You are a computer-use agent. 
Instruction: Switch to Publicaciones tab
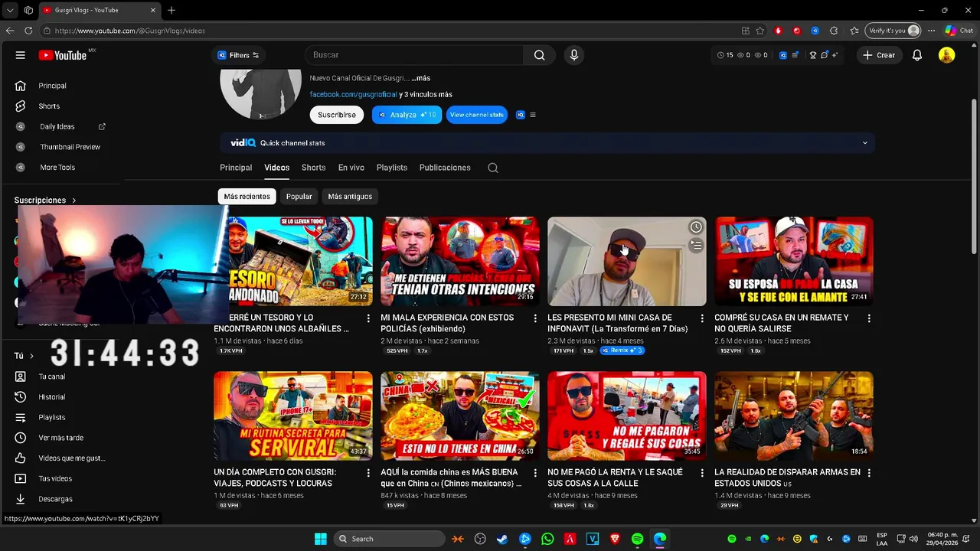point(445,168)
